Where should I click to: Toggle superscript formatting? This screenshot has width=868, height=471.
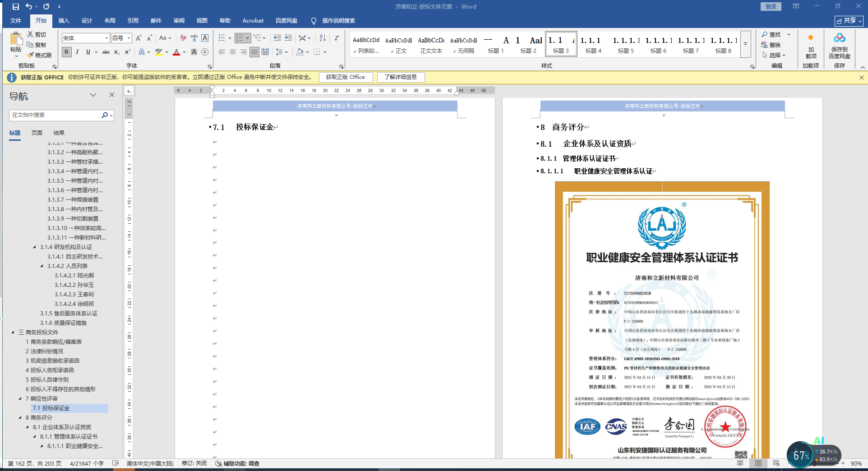128,52
